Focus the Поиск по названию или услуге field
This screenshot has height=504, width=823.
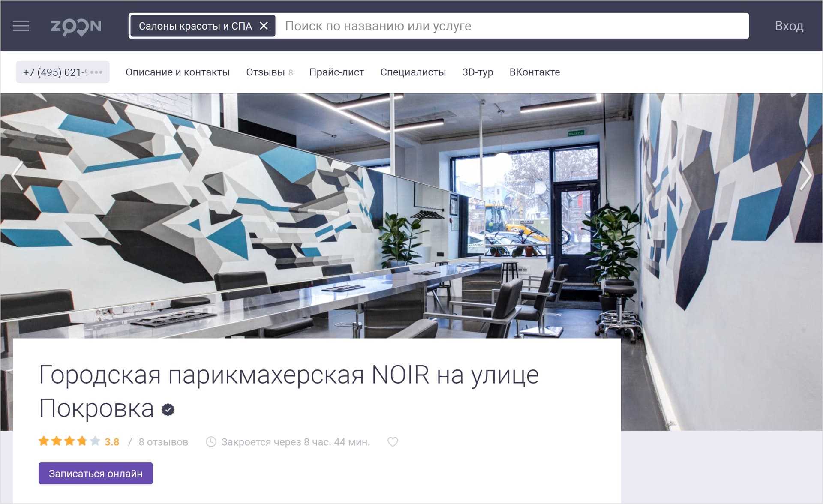click(x=512, y=26)
